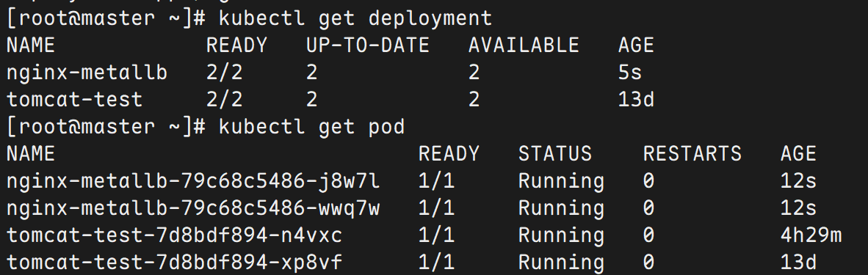Click the 'kubectl get deployment' command text
Screen dimensions: 868x275
355,19
